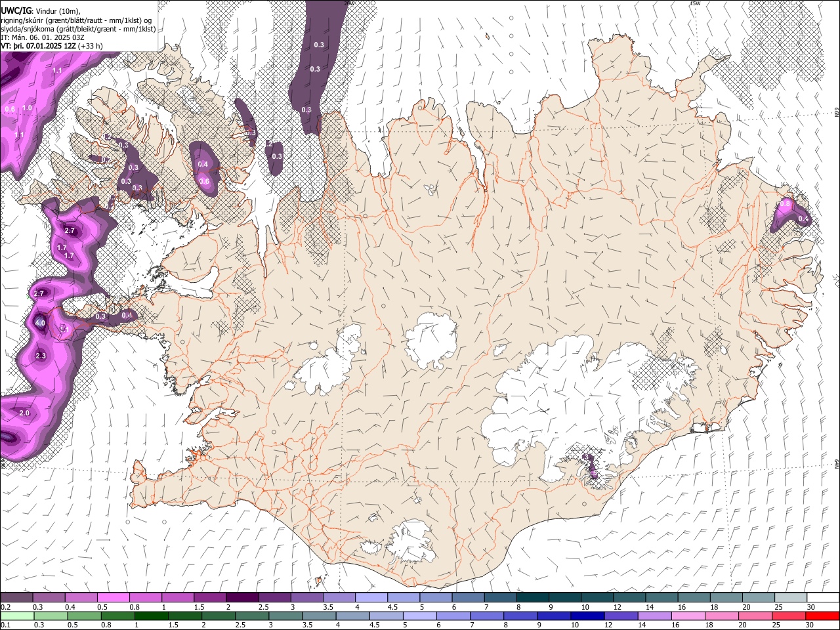Image resolution: width=840 pixels, height=630 pixels.
Task: Click the bright pink 0.5–0.8 swatch, upper legend row
Action: [113, 597]
